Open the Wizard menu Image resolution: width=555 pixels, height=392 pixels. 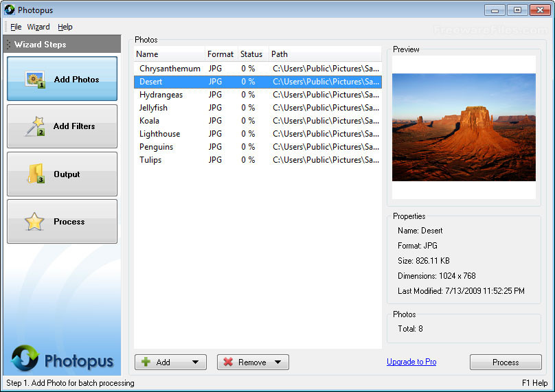pos(38,27)
